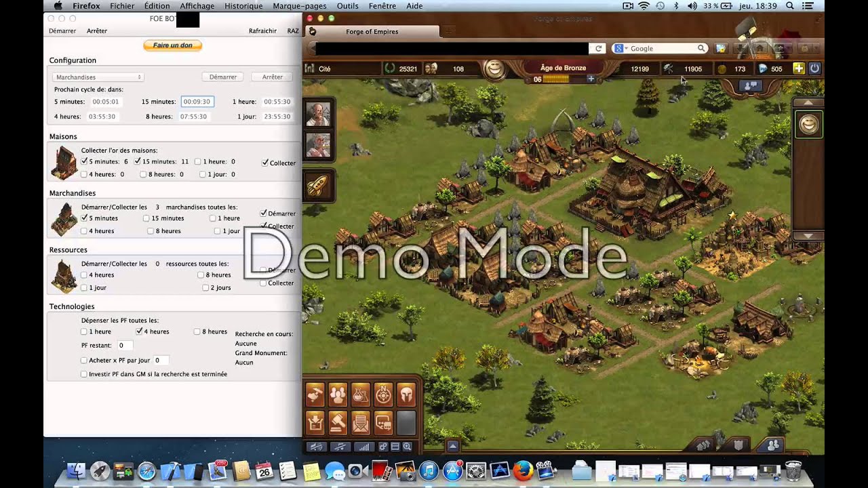Click Démarrer button in Configuration section
The image size is (868, 488).
click(x=223, y=77)
